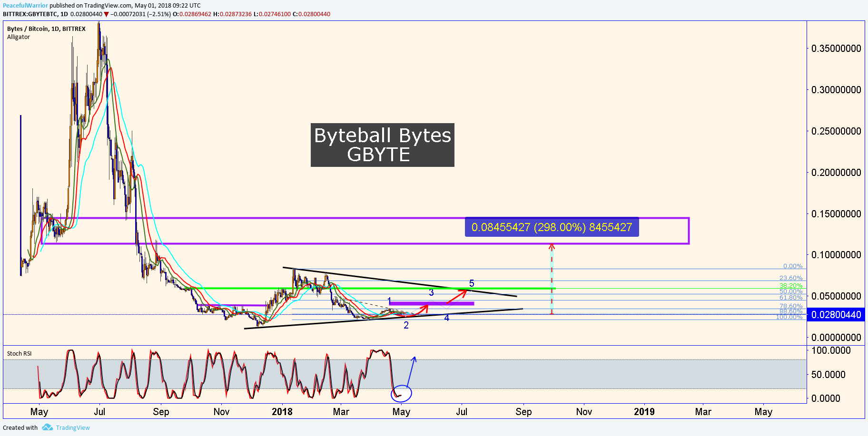The height and width of the screenshot is (436, 868).
Task: Click the 78.60% Fibonacci level label
Action: pyautogui.click(x=791, y=306)
